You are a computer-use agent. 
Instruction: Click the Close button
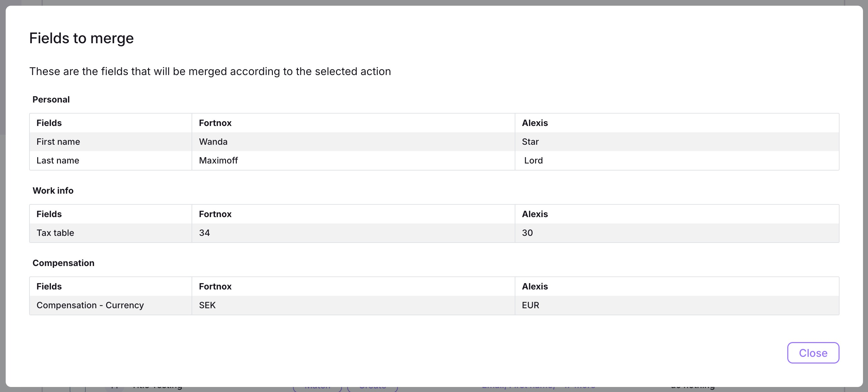click(813, 353)
